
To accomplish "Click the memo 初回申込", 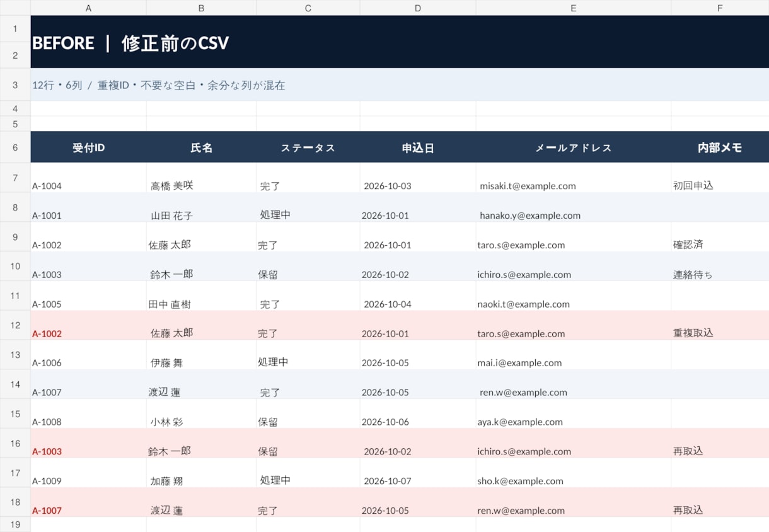I will [x=693, y=185].
